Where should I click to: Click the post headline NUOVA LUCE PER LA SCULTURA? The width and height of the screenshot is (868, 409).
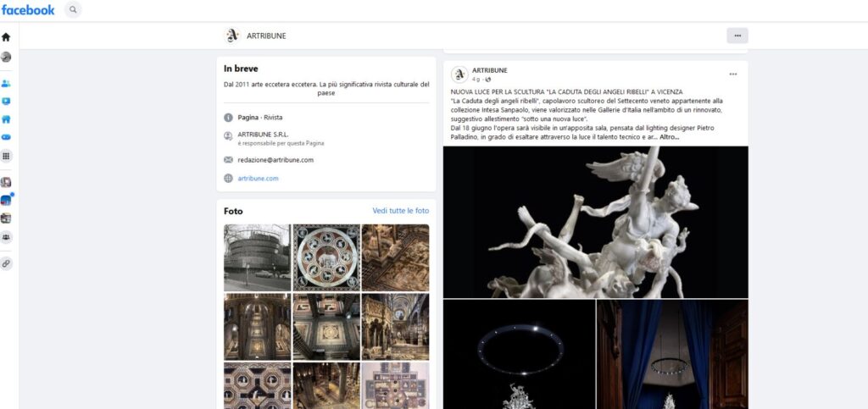pos(567,91)
